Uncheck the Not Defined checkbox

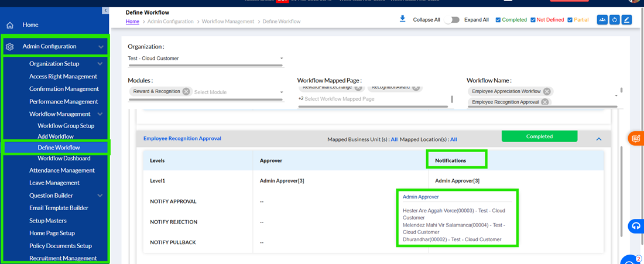tap(533, 20)
